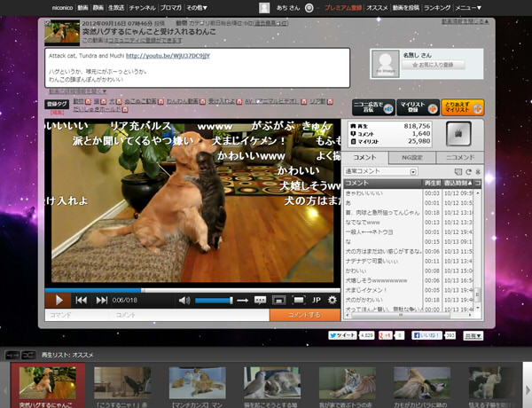Click the Google +1 button

tap(386, 335)
